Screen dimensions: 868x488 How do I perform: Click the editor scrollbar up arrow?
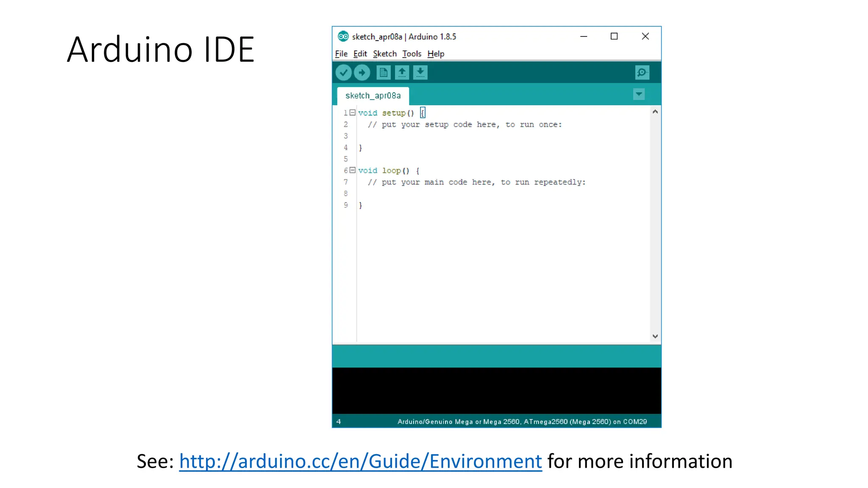[655, 112]
